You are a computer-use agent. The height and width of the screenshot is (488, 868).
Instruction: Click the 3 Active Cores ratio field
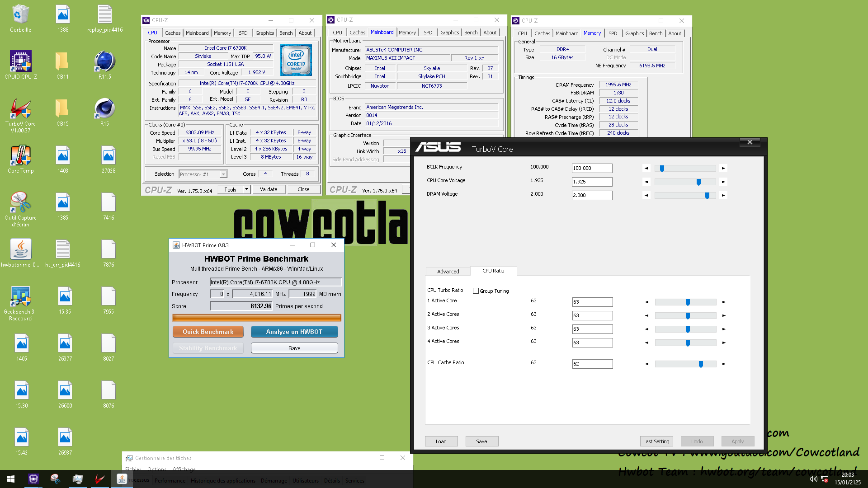click(592, 329)
